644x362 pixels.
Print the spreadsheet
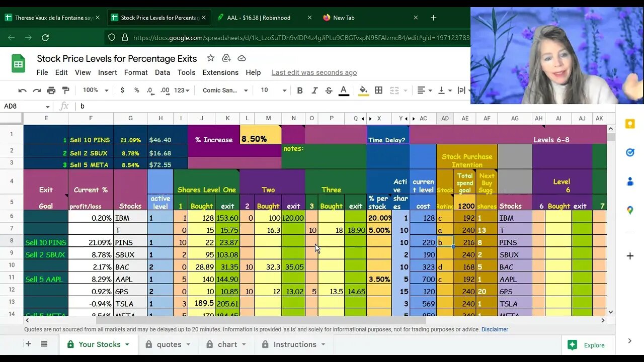51,90
